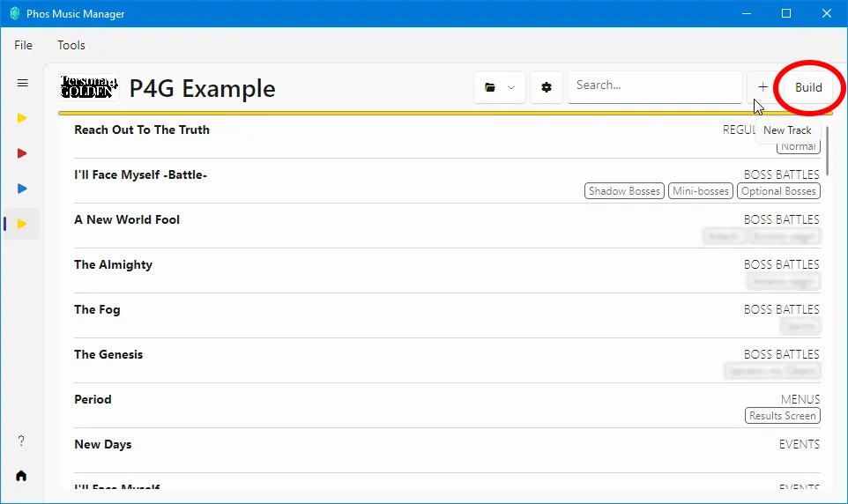The image size is (848, 504).
Task: Close the Phos Music Manager window
Action: point(826,13)
